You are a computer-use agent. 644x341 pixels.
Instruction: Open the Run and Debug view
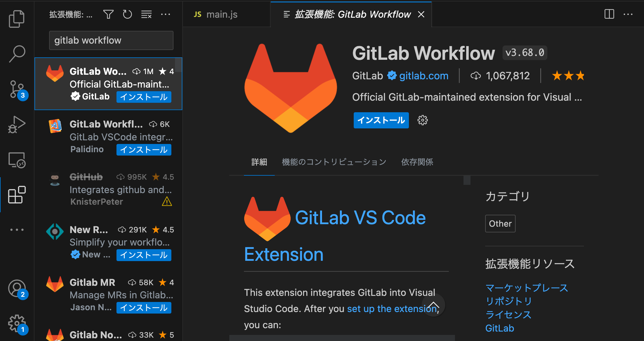tap(17, 124)
